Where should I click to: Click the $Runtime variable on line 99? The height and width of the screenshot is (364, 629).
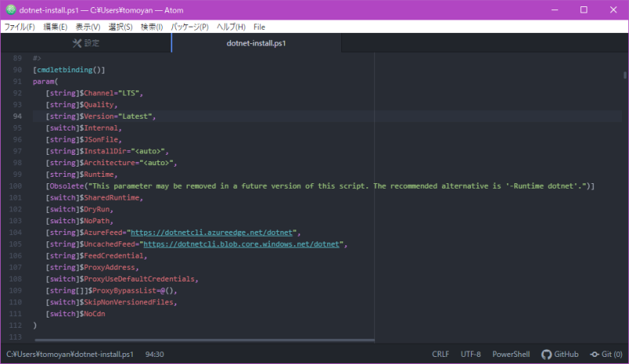click(x=97, y=175)
